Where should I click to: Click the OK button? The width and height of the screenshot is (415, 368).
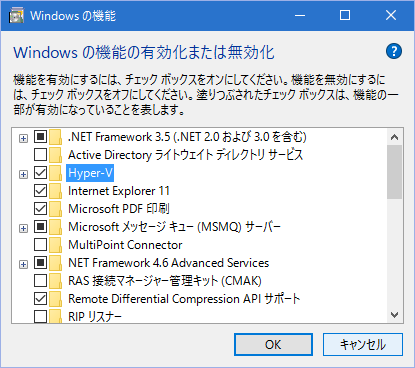click(x=273, y=344)
